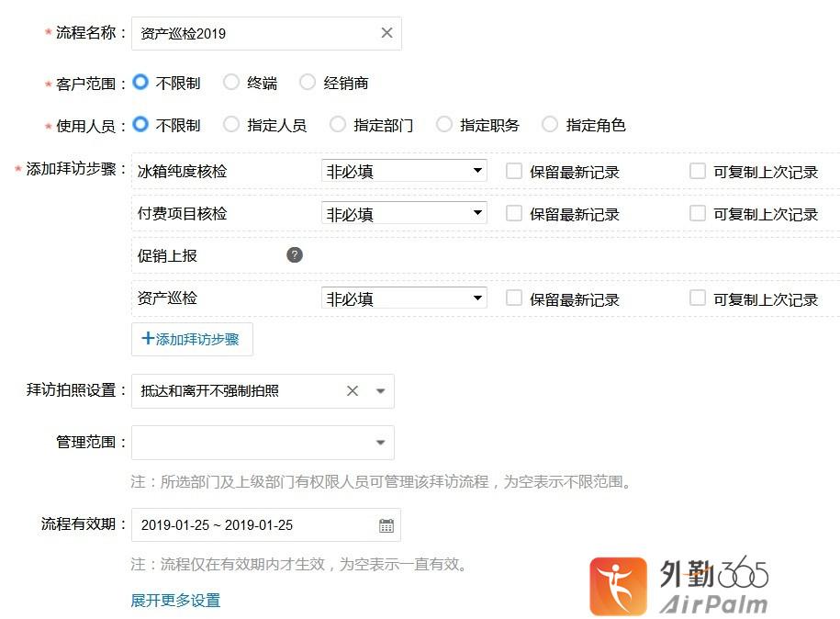Select 经销商 for 客户范围

click(308, 83)
